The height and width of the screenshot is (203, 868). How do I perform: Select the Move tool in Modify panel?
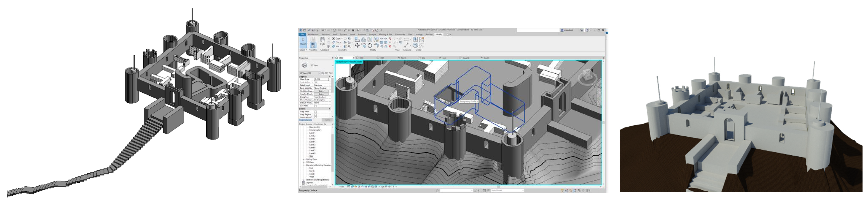(358, 45)
